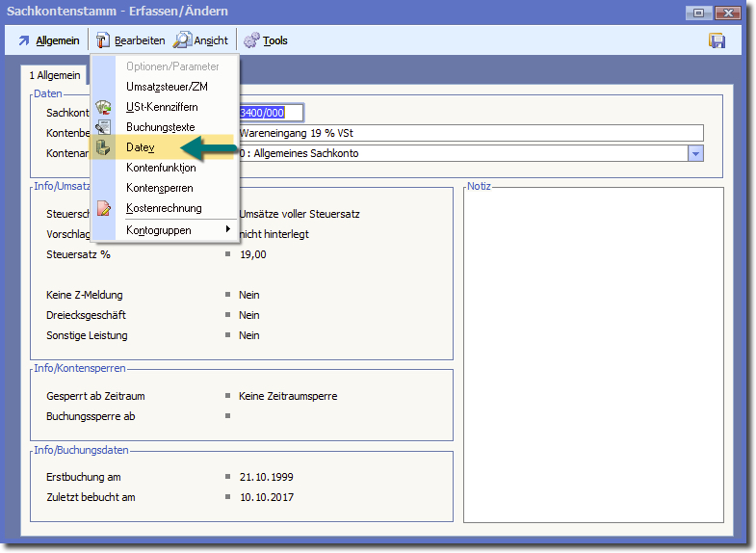Click the Allgemein arrow icon
Screen dimensions: 756x553
click(x=23, y=40)
